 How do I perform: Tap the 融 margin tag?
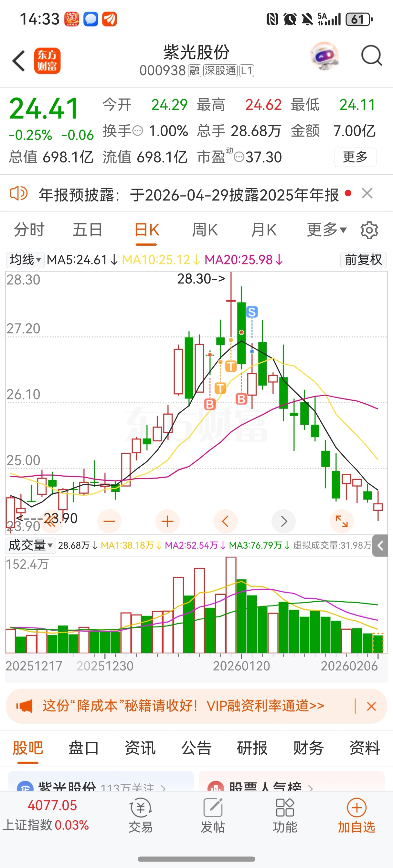click(x=194, y=71)
